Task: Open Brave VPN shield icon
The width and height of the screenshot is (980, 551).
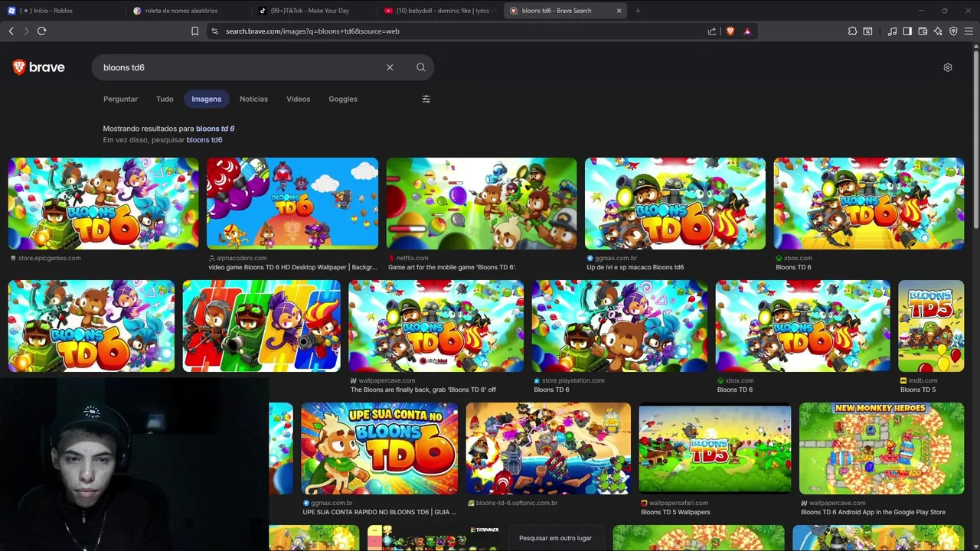Action: [x=953, y=31]
